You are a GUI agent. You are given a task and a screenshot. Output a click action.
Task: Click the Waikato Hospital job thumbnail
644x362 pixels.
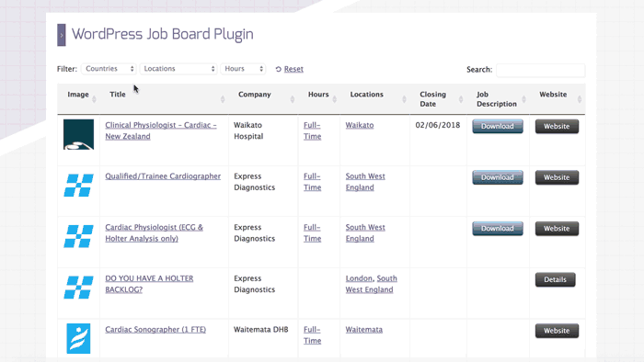pyautogui.click(x=78, y=134)
